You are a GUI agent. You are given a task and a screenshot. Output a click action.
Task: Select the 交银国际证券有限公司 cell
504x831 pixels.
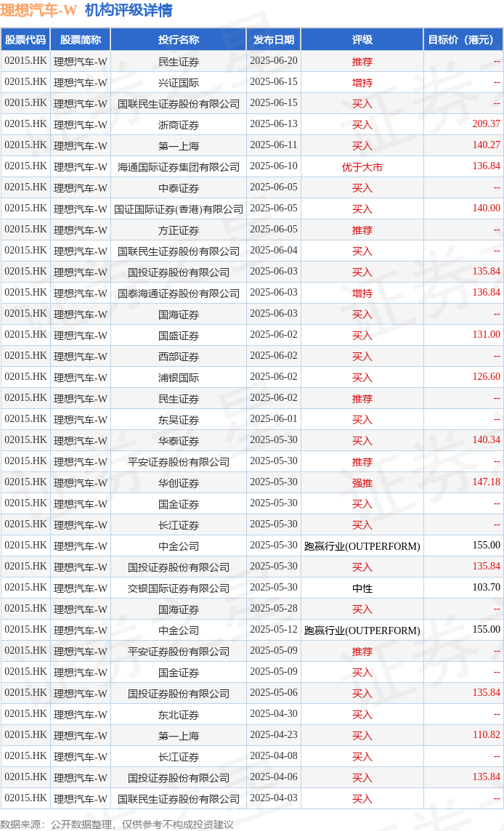pos(179,588)
